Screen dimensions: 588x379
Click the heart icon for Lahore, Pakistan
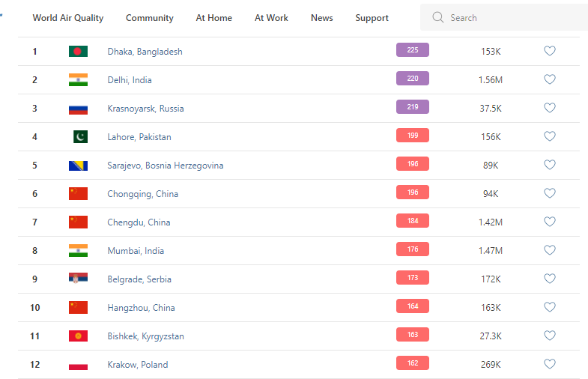click(x=549, y=136)
